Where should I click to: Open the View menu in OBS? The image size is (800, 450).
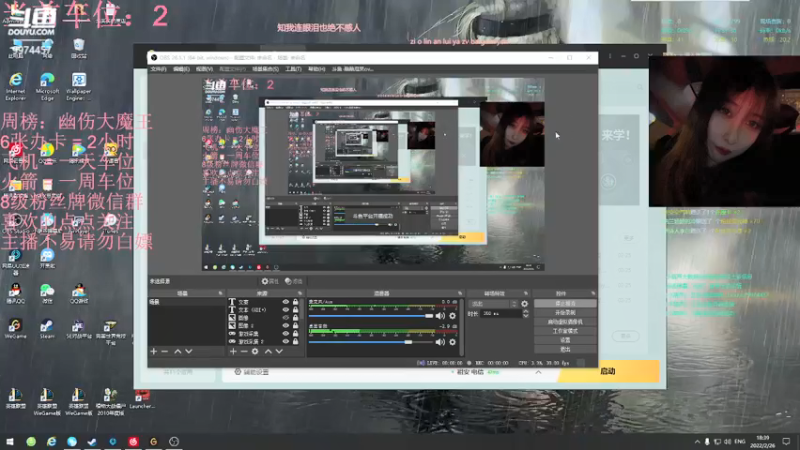pyautogui.click(x=204, y=69)
